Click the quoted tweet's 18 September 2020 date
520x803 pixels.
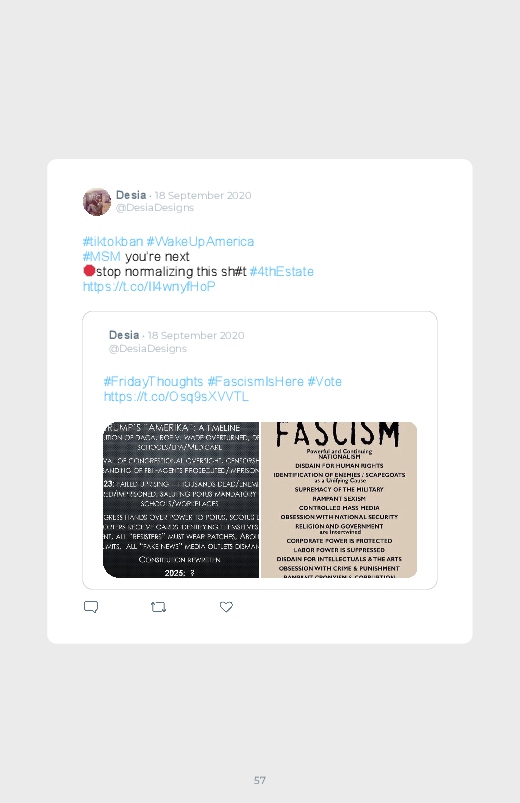click(x=196, y=335)
